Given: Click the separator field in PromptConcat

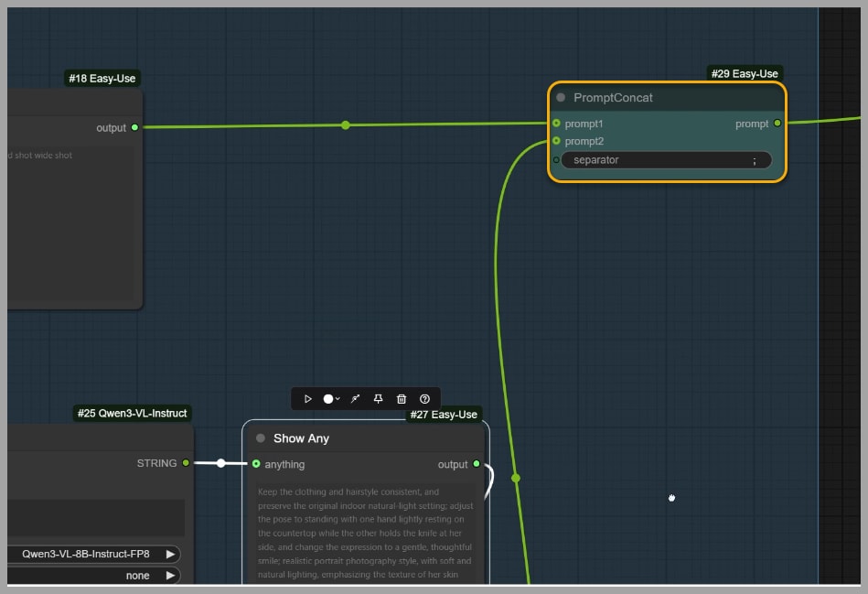Looking at the screenshot, I should tap(666, 160).
